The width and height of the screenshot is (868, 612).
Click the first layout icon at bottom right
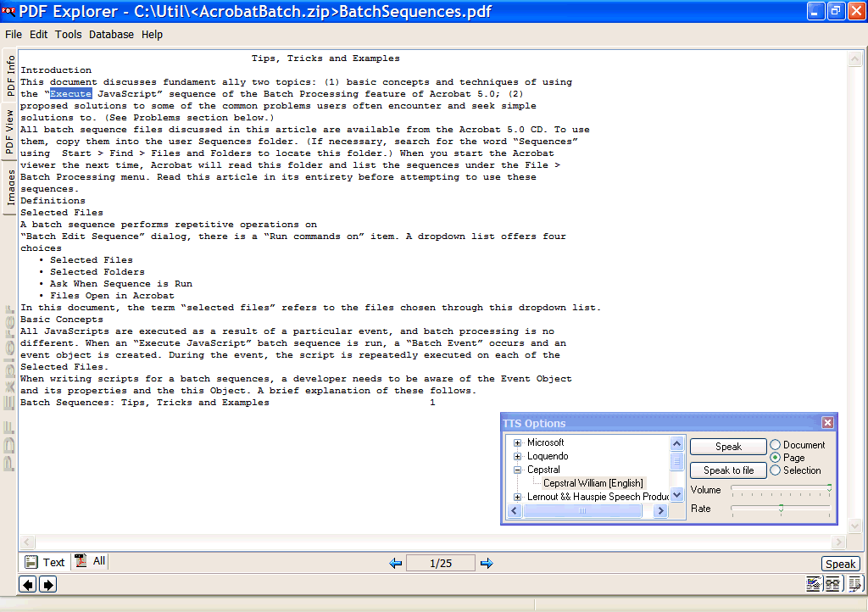(814, 583)
